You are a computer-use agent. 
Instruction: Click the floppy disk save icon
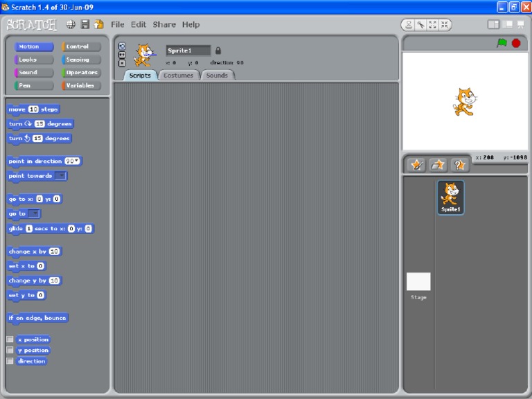tap(85, 24)
